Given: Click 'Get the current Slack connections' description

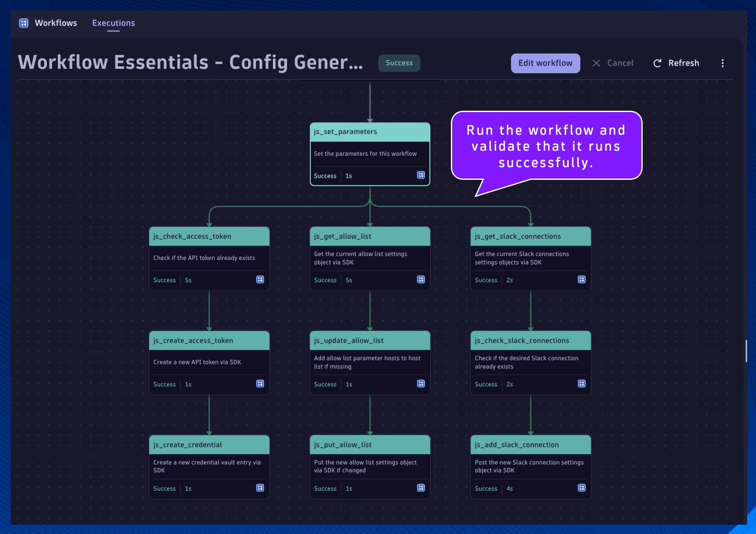Looking at the screenshot, I should click(x=522, y=258).
